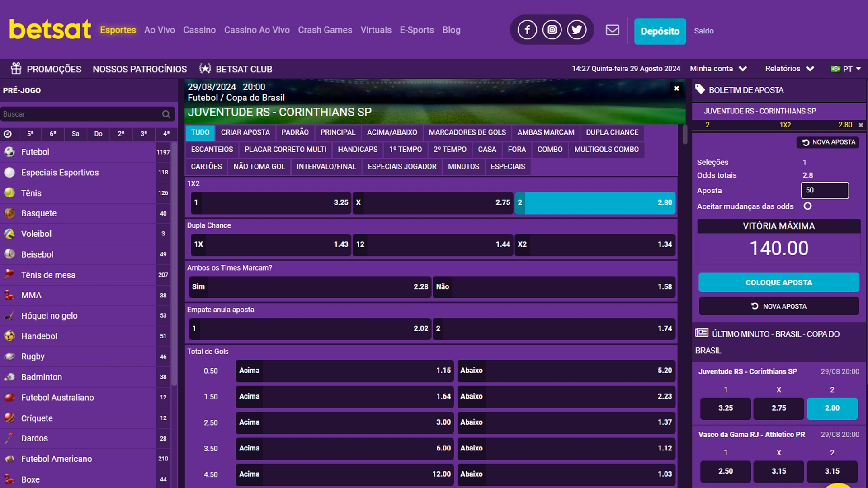868x488 pixels.
Task: Collapse the 1X2 market section
Action: click(431, 183)
